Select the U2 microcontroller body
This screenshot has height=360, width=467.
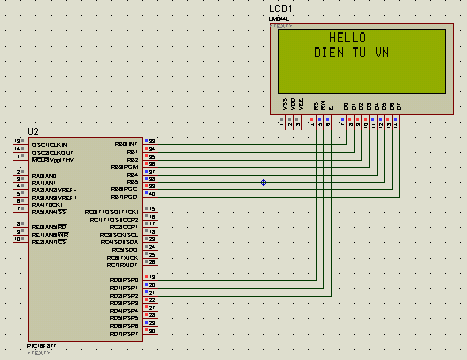(86, 239)
